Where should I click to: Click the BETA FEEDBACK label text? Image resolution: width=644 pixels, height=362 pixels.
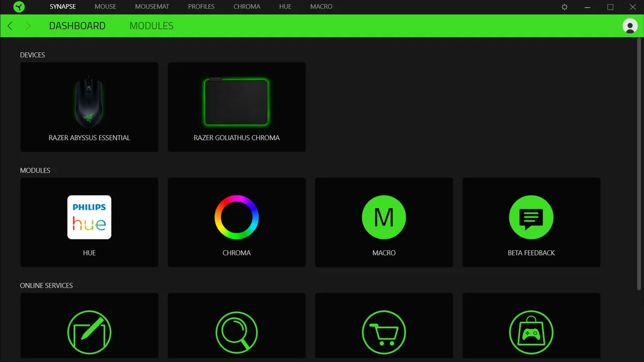531,253
